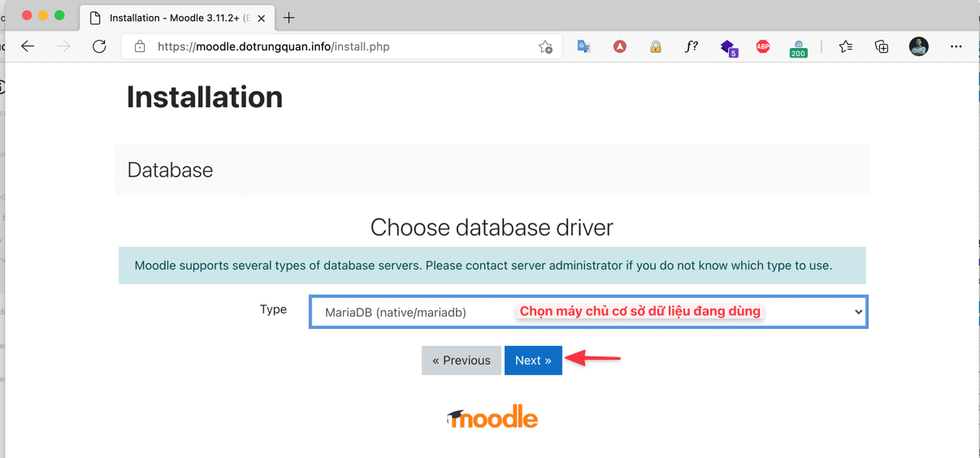Image resolution: width=980 pixels, height=458 pixels.
Task: Go back with the « Previous button
Action: (462, 361)
